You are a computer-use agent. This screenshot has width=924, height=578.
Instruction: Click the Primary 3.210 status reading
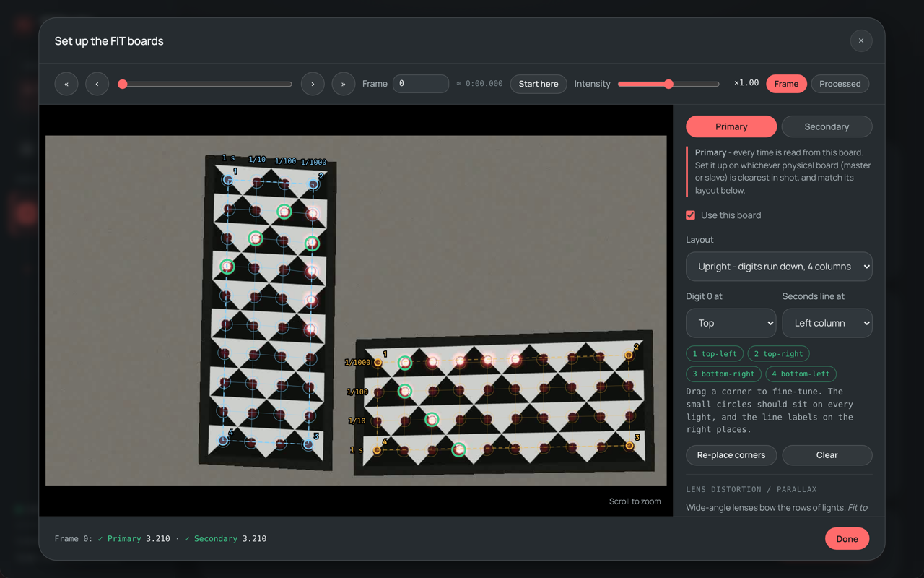[x=134, y=539]
